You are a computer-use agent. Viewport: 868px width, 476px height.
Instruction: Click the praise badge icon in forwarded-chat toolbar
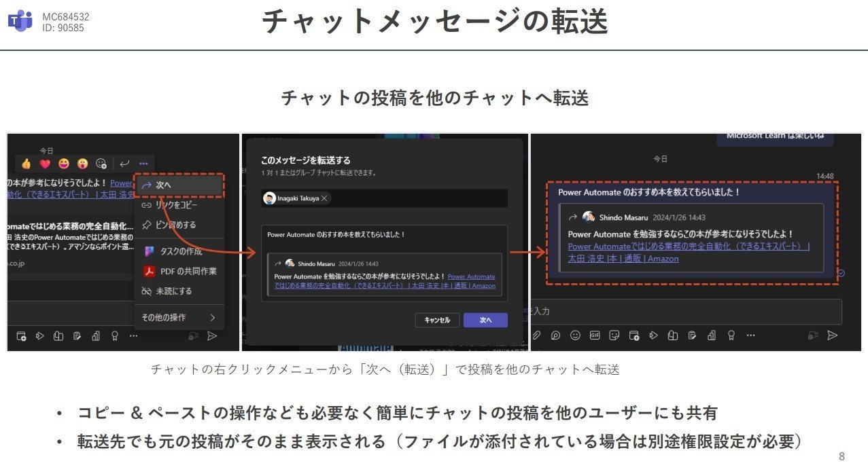731,335
